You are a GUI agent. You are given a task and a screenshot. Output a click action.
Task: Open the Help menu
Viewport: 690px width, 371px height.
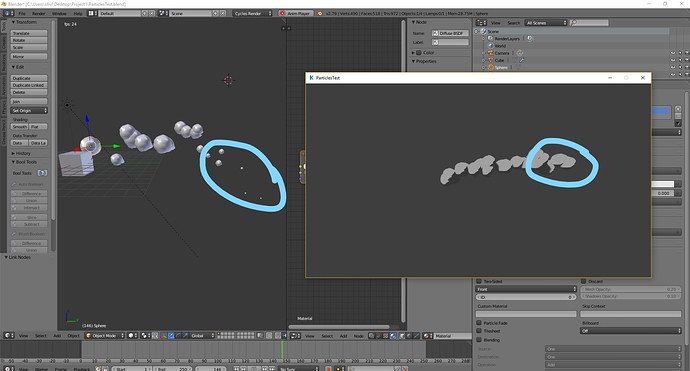[77, 14]
